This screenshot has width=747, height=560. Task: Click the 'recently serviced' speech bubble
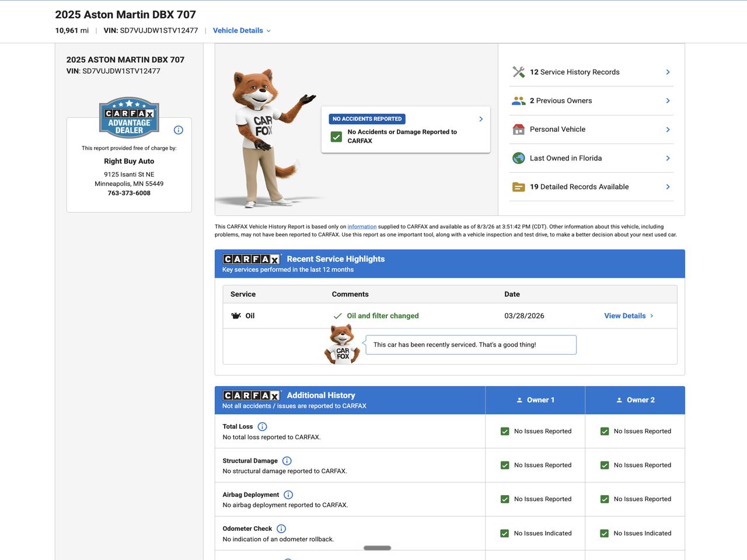(471, 345)
